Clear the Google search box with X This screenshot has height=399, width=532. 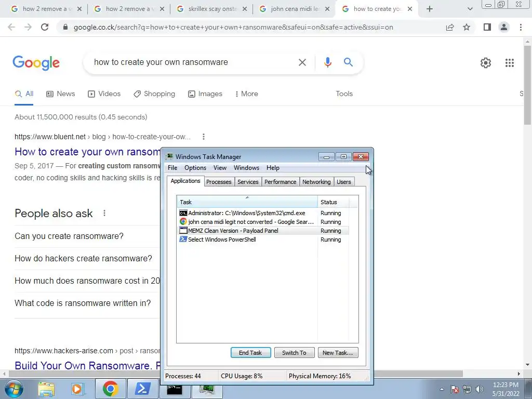[x=302, y=62]
